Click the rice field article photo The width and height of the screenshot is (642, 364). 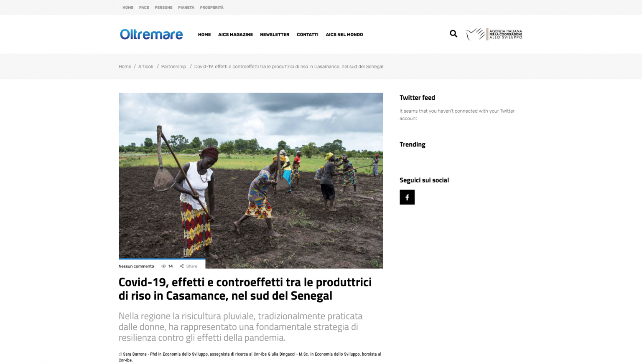tap(251, 180)
